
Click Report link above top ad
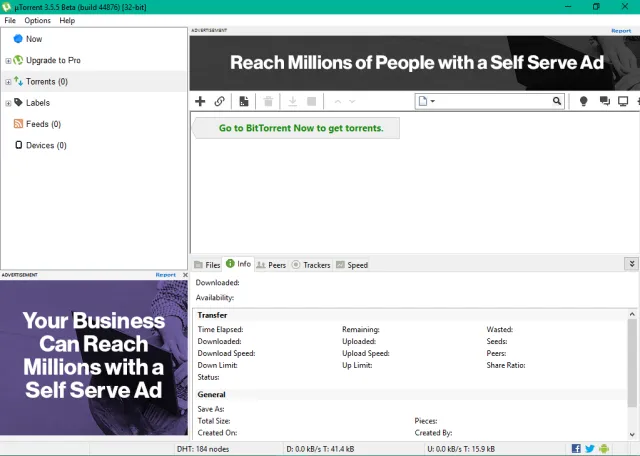click(621, 31)
